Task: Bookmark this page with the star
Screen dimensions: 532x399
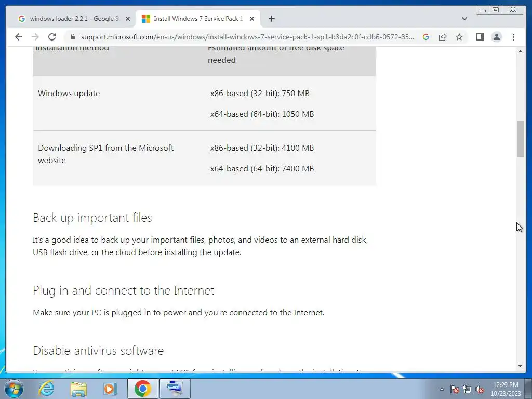Action: [x=459, y=37]
